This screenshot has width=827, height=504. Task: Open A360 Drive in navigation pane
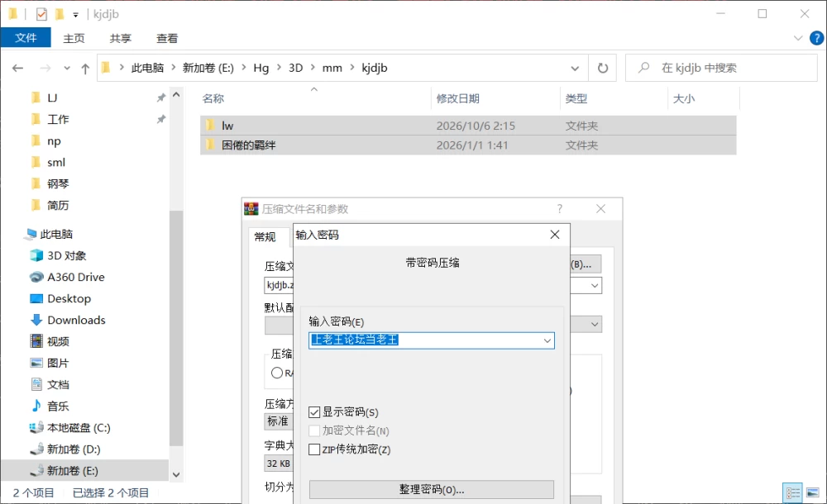(x=76, y=278)
